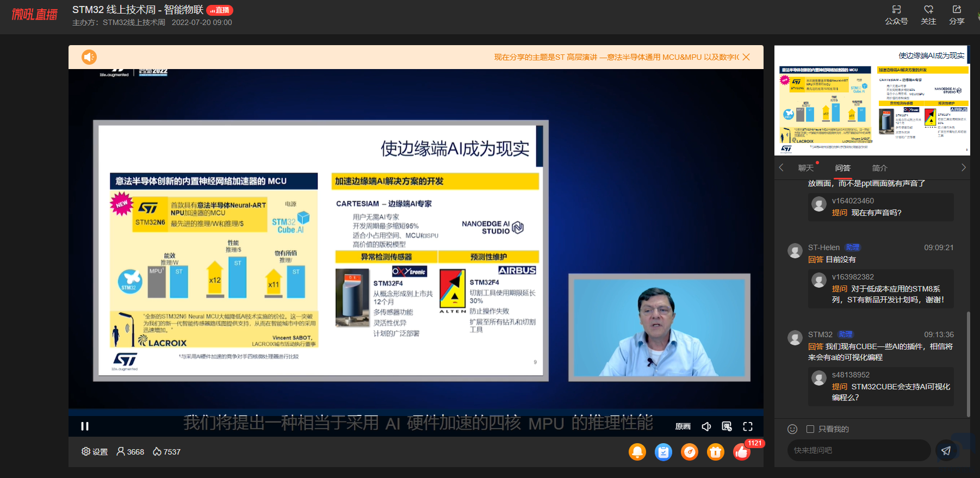Close the announcement banner
The height and width of the screenshot is (478, 980).
[746, 57]
